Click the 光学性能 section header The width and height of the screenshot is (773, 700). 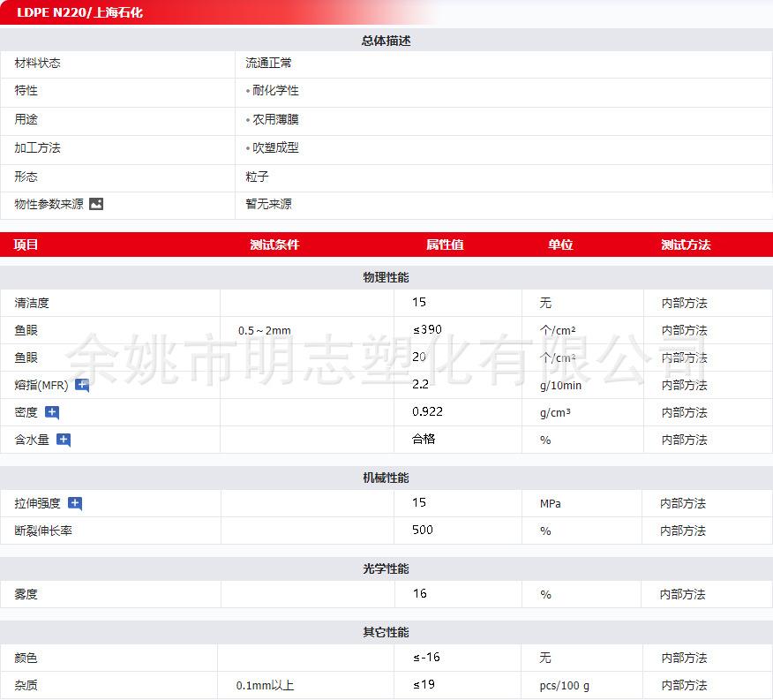coord(386,568)
